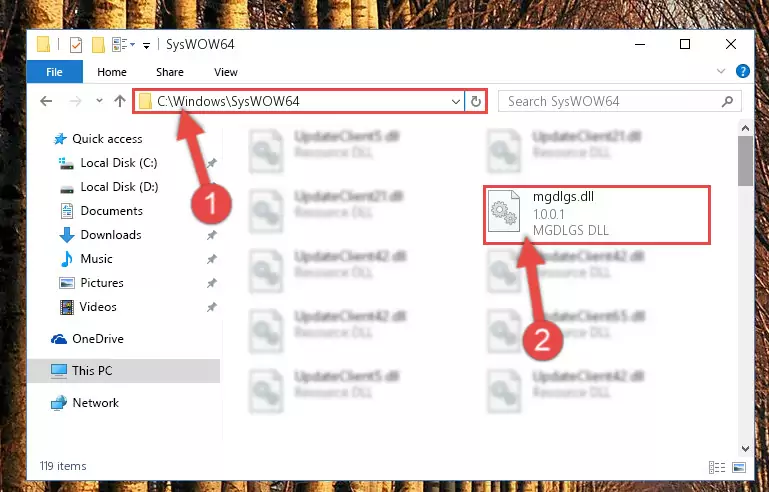Open the recent locations dropdown
Screen dimensions: 769x492
[x=99, y=101]
